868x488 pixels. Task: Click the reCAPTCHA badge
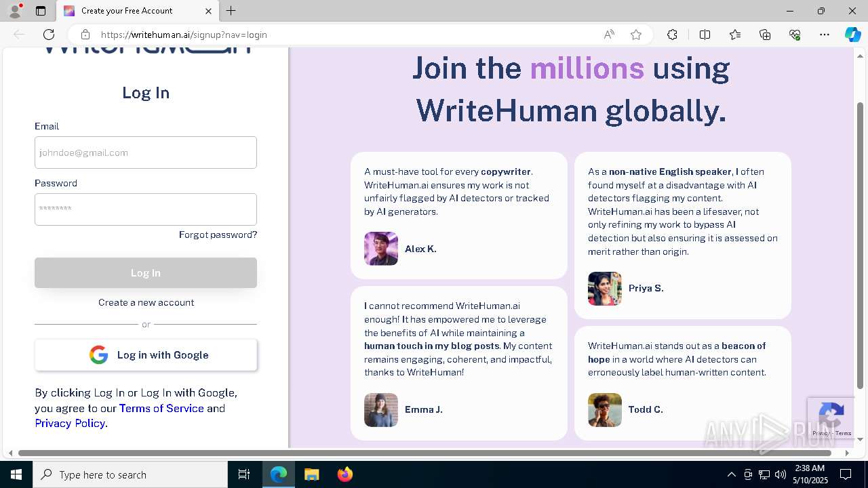831,418
